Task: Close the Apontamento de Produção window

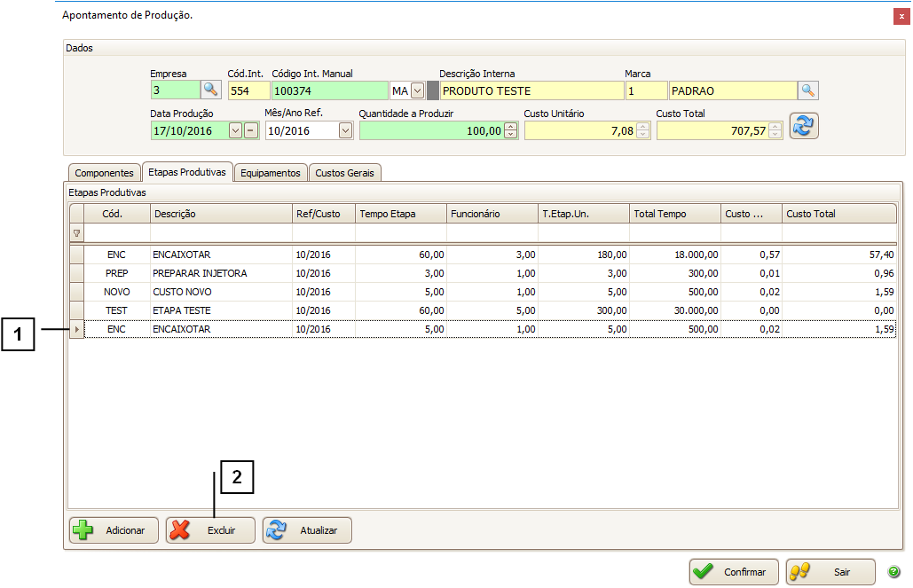Action: tap(901, 16)
